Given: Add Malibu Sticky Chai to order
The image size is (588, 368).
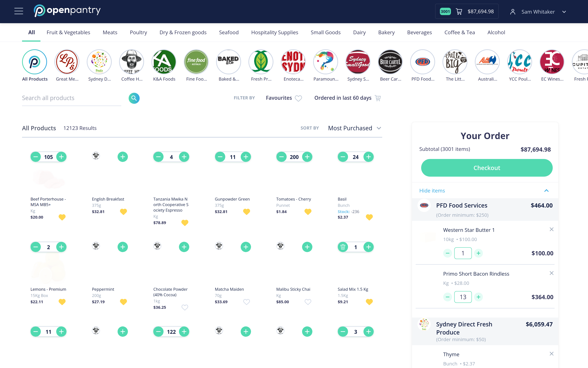Looking at the screenshot, I should click(307, 247).
